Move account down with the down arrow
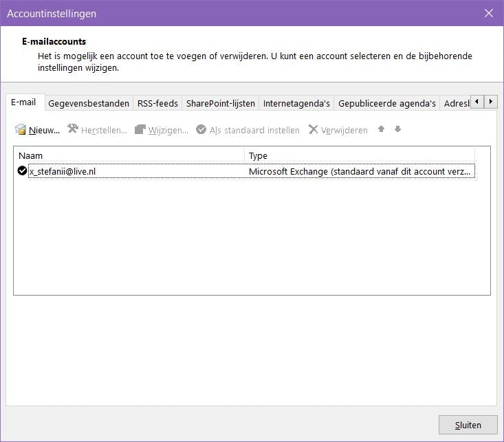The height and width of the screenshot is (442, 504). [397, 129]
